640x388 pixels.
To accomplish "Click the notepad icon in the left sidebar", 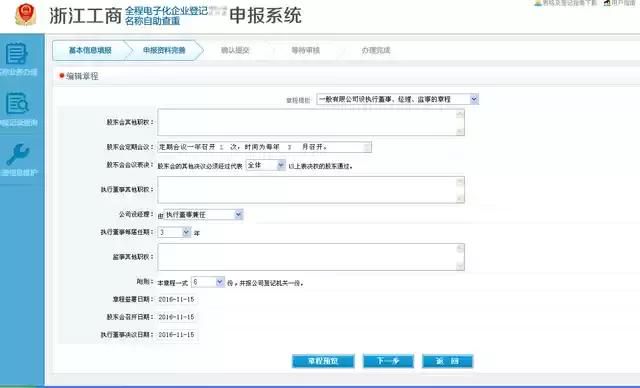I will [x=17, y=53].
